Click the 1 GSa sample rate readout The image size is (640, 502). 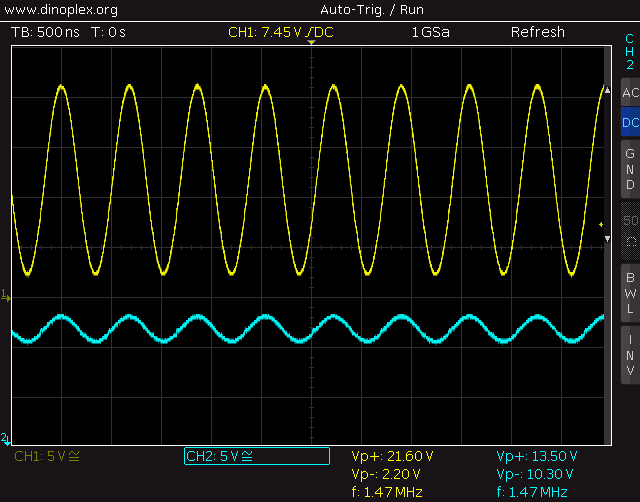pos(430,32)
